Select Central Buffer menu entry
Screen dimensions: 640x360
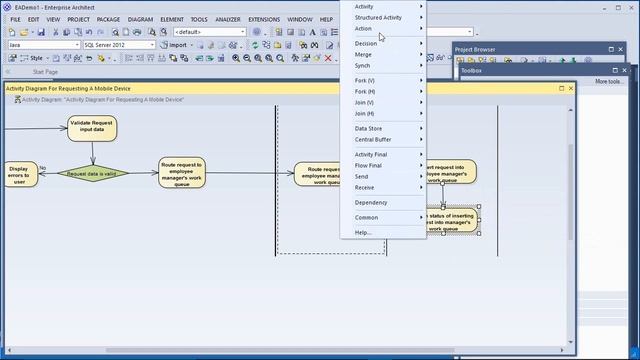tap(383, 140)
